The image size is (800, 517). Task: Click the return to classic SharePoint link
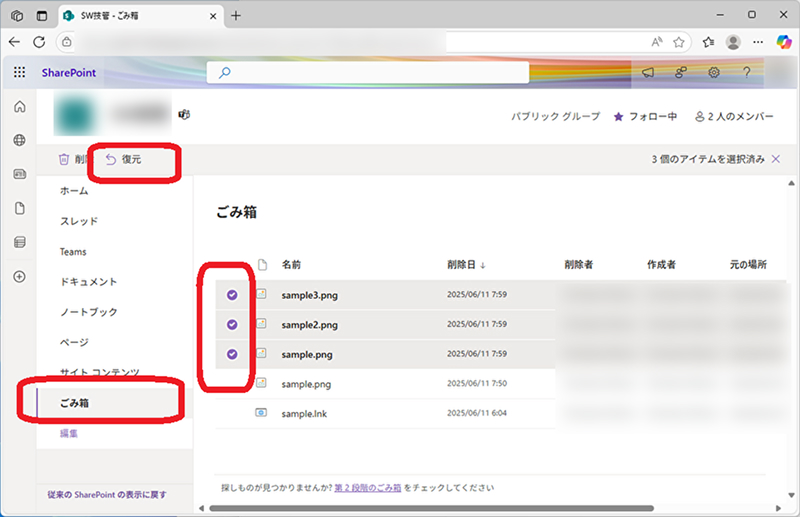click(107, 495)
